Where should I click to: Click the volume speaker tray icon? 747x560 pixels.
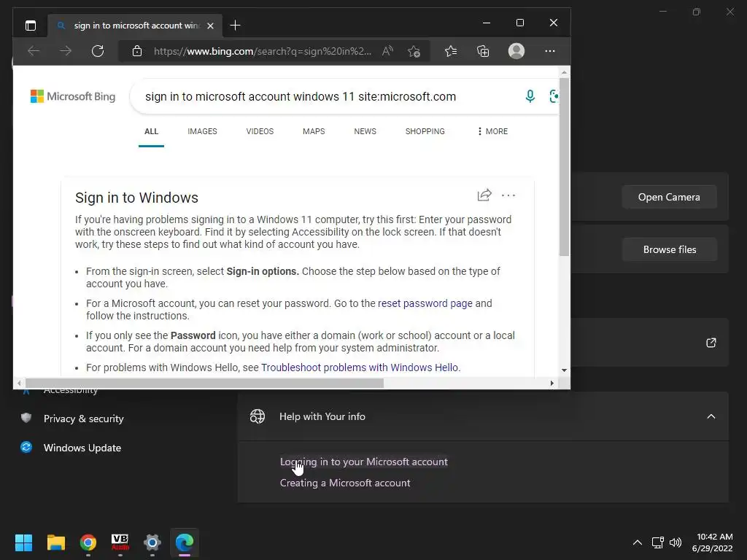[x=676, y=542]
